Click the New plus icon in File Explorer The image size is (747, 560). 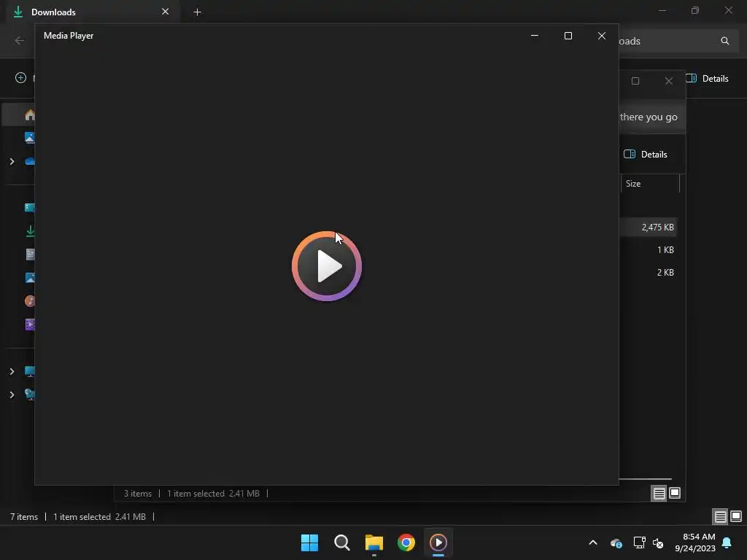click(20, 77)
